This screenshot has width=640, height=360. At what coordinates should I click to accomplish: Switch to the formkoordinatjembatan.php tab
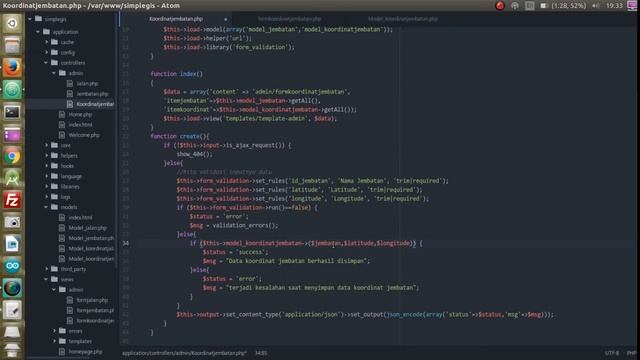tap(289, 19)
